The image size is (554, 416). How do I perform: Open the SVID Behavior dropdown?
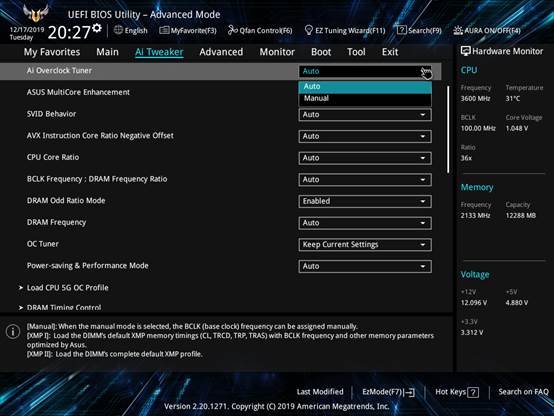tap(365, 115)
